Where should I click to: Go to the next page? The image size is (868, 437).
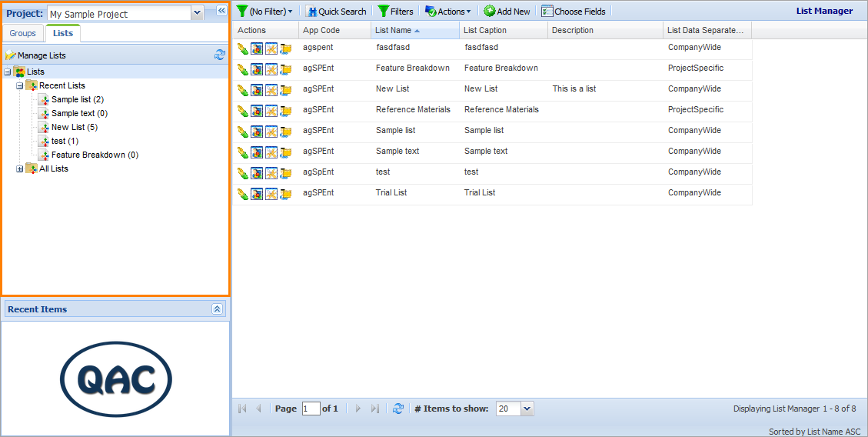(x=358, y=409)
